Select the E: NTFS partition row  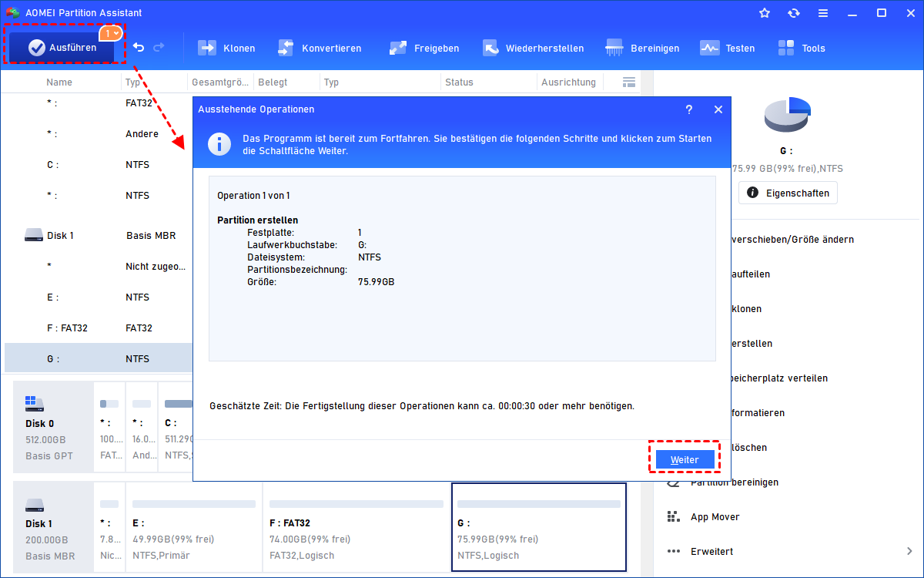98,297
